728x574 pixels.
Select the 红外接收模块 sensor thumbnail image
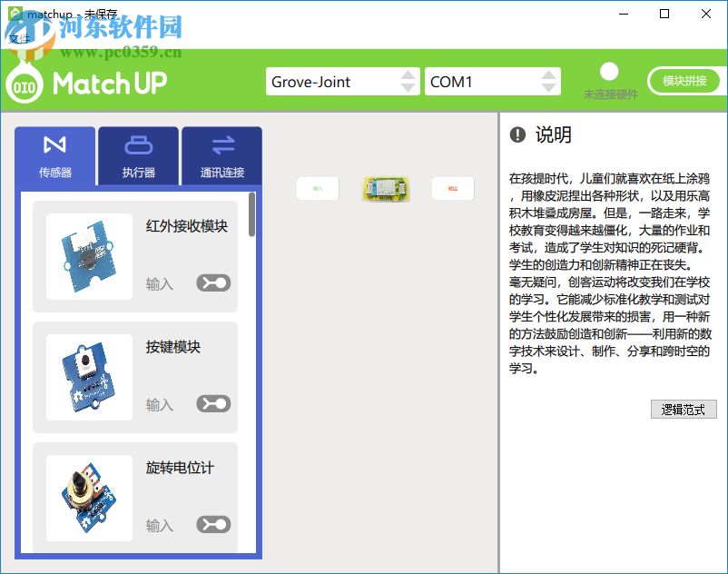click(89, 255)
